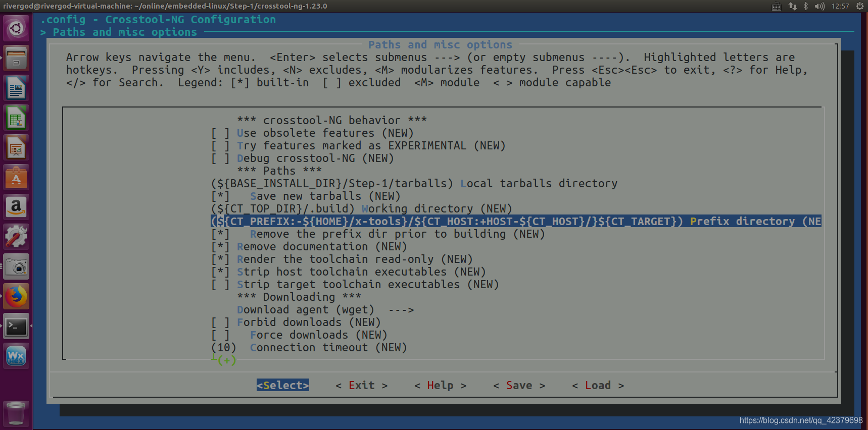Click the Connection timeout (10) entry

[x=309, y=348]
